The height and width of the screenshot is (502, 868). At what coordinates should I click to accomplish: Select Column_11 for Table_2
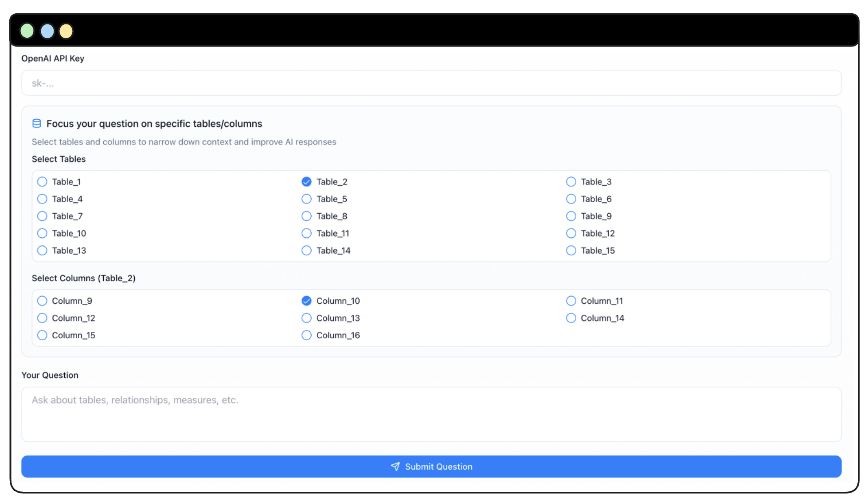click(x=571, y=301)
